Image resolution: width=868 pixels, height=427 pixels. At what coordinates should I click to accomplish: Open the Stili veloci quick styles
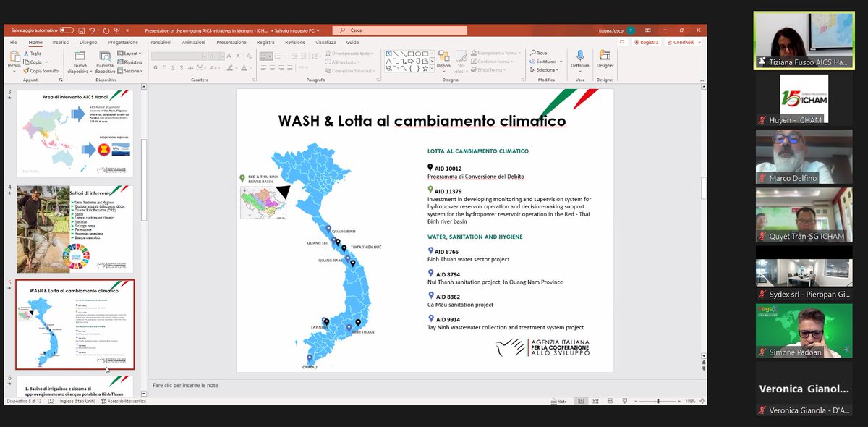tap(459, 63)
